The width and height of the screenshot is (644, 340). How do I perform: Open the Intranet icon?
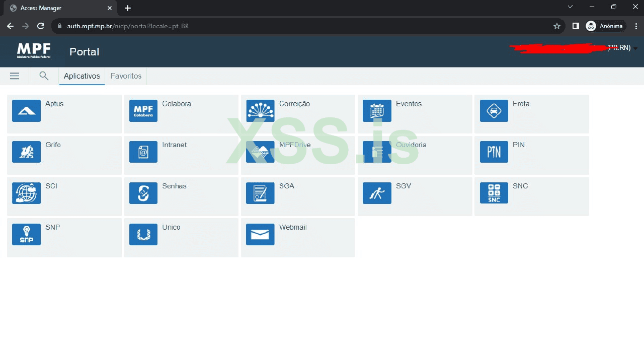click(x=143, y=152)
